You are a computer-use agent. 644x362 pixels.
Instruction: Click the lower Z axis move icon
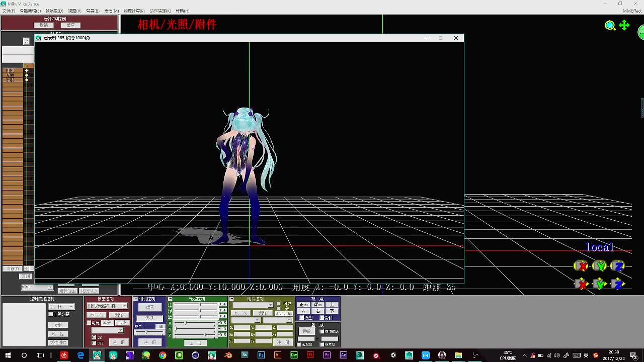coord(618,284)
